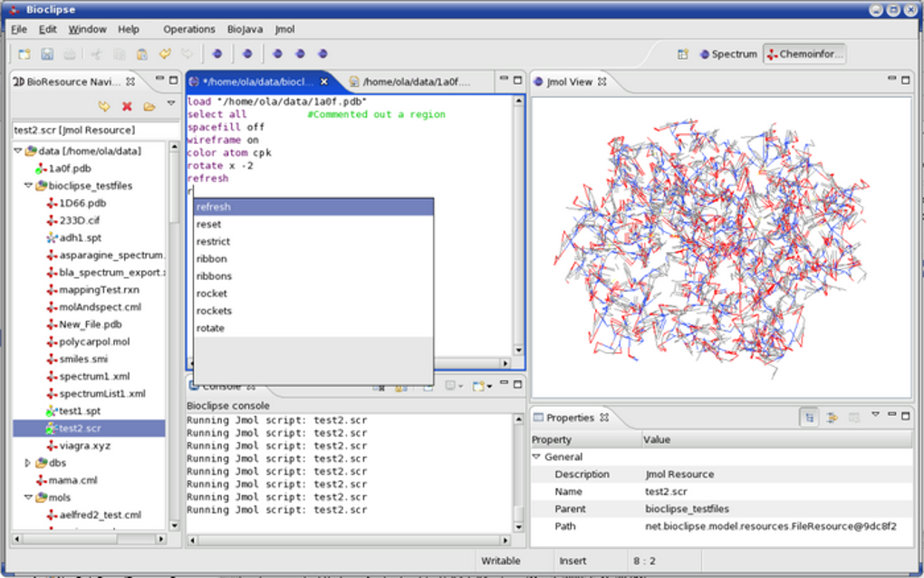924x578 pixels.
Task: Switch to the Spectrum perspective
Action: coord(727,54)
